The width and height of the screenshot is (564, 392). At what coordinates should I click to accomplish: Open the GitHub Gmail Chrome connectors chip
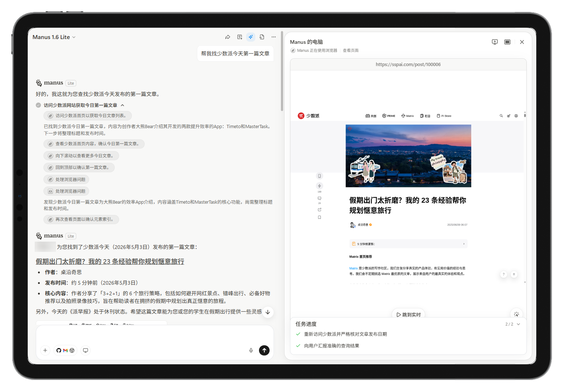coord(65,350)
